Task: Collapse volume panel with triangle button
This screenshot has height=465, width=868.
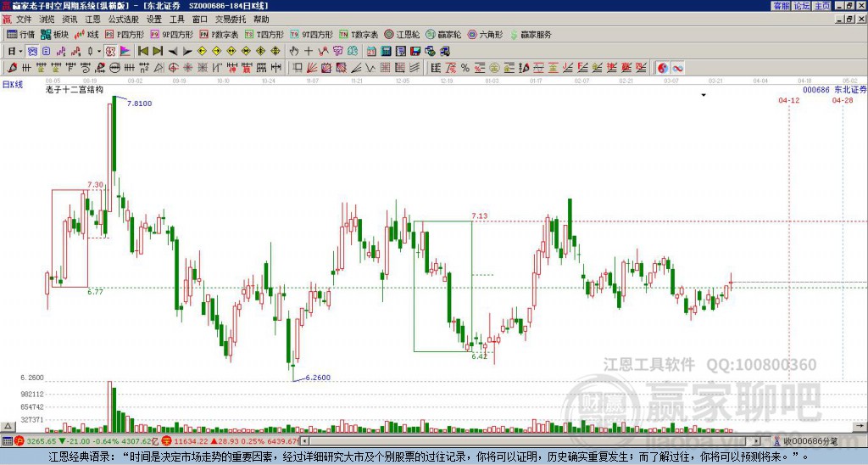Action: click(x=8, y=426)
